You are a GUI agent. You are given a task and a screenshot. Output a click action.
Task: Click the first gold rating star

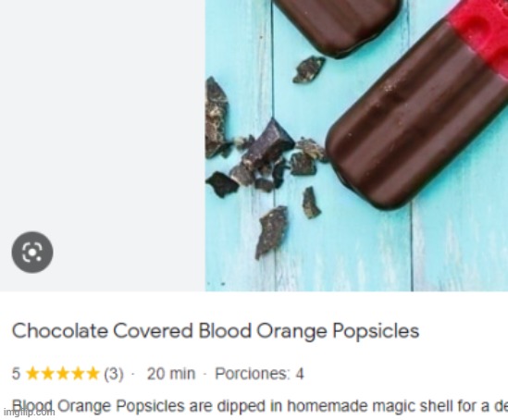coord(31,374)
